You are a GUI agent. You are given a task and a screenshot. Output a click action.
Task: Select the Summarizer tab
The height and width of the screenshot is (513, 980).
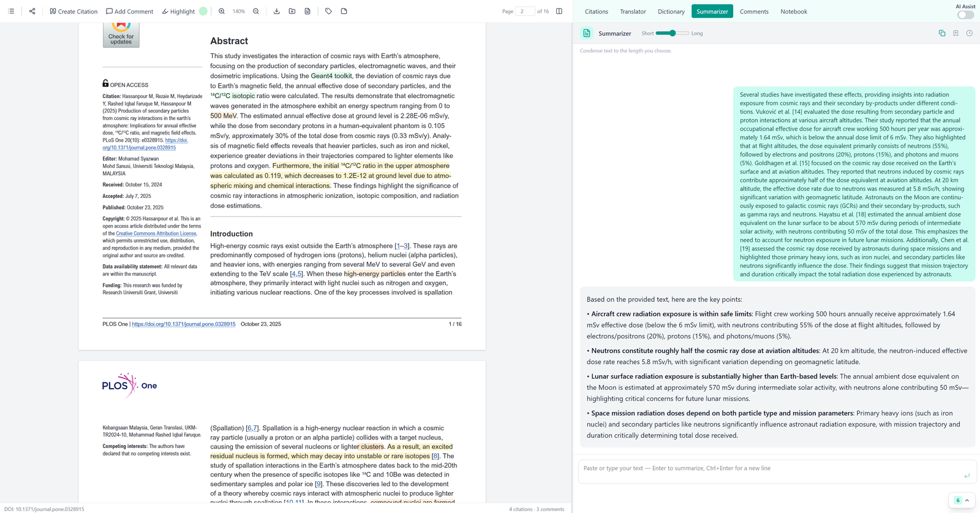(x=712, y=11)
